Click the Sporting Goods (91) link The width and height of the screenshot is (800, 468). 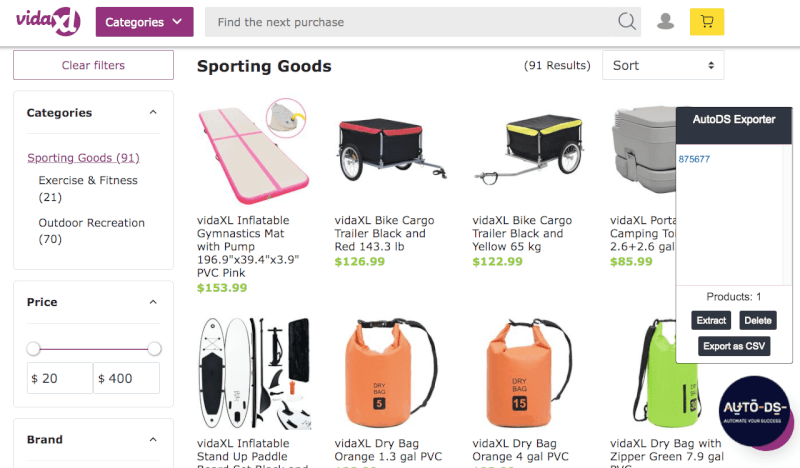coord(83,158)
